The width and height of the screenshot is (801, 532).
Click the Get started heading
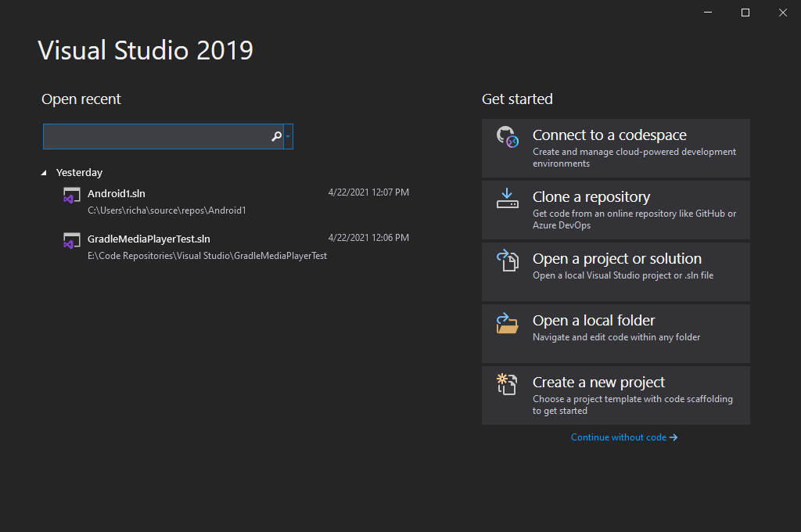pyautogui.click(x=517, y=99)
